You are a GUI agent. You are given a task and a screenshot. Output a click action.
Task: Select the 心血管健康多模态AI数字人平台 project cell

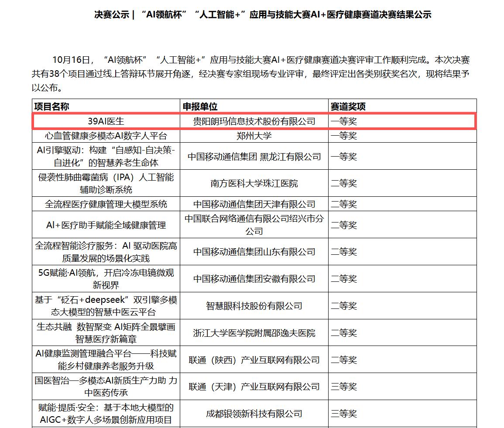tap(106, 136)
